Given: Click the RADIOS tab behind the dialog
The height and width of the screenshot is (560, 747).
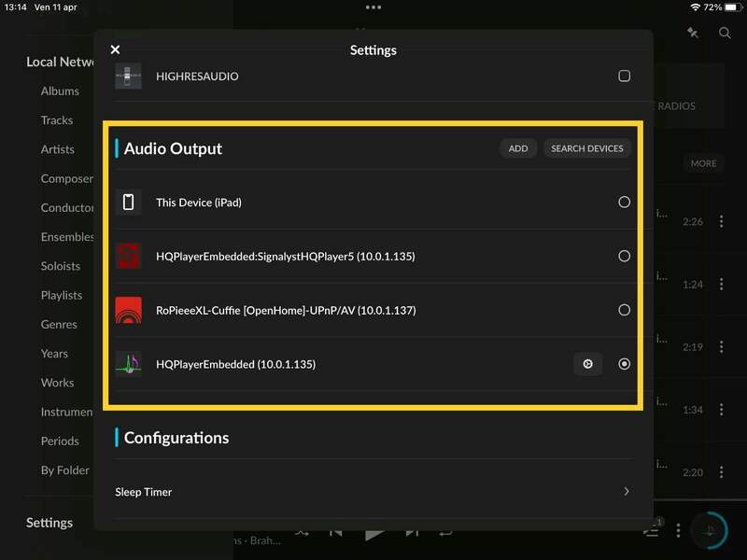Looking at the screenshot, I should coord(676,106).
